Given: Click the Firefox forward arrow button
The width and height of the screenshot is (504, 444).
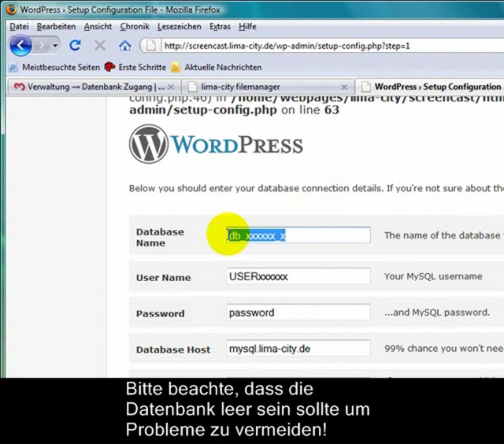Looking at the screenshot, I should (42, 46).
